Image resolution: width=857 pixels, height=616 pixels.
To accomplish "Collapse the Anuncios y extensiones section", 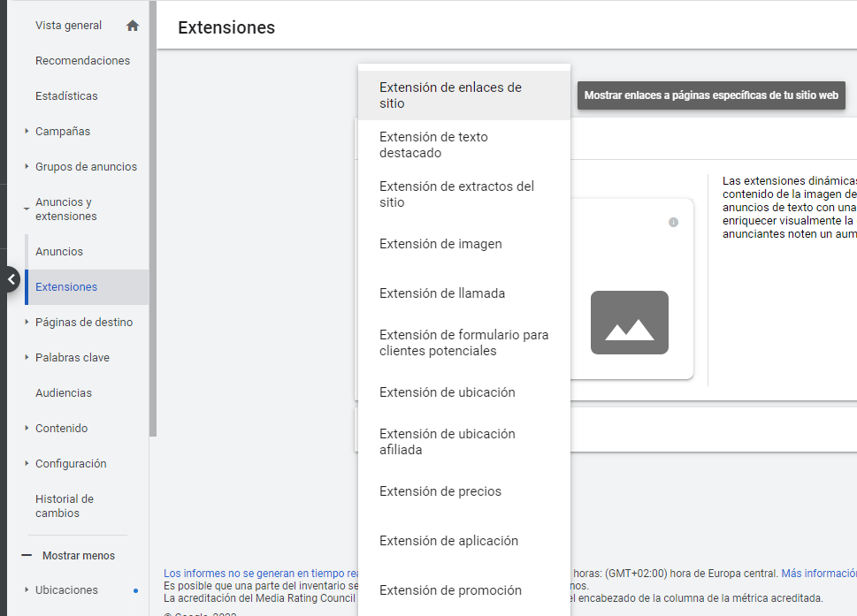I will (x=27, y=209).
